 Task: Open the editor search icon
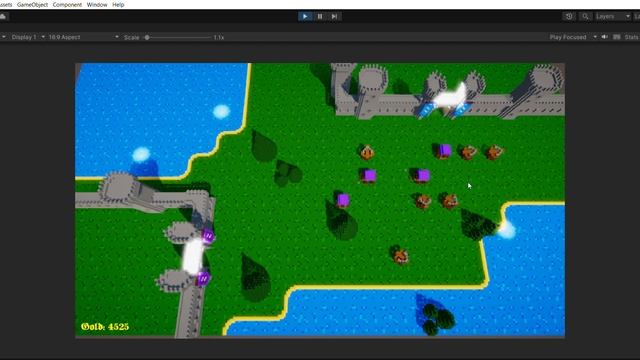[x=585, y=16]
